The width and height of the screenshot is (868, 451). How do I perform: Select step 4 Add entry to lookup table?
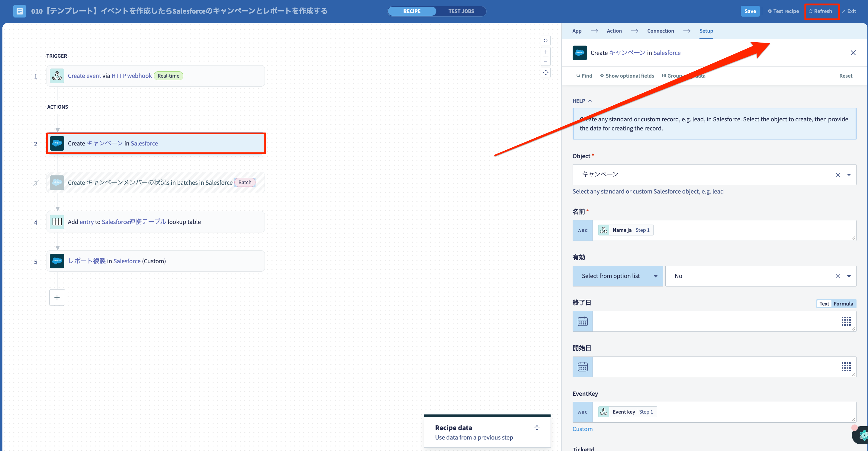[156, 222]
